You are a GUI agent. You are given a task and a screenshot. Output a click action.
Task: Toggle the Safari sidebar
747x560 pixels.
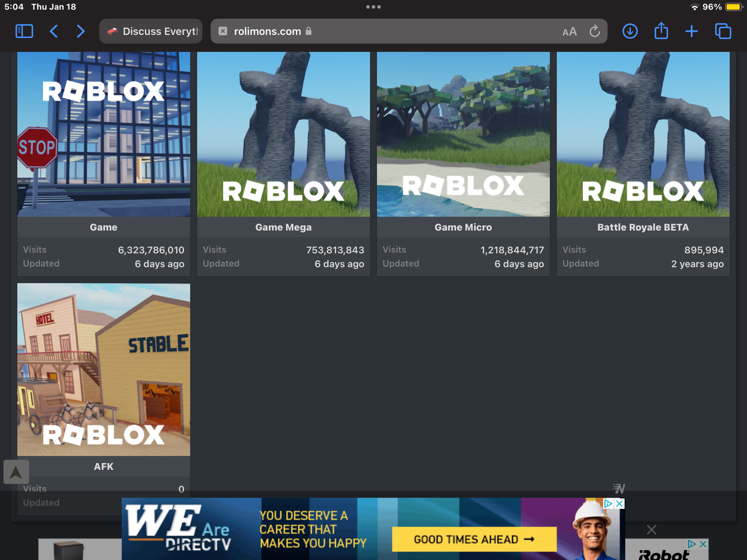pyautogui.click(x=24, y=31)
